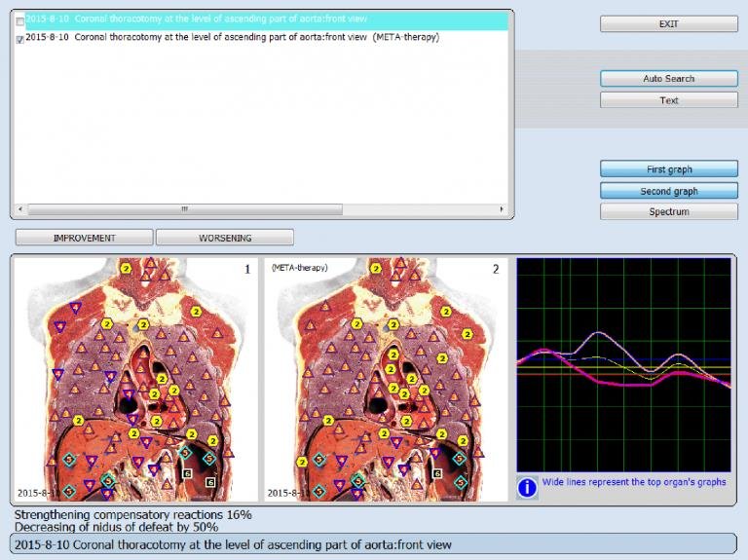Toggle the Second graph button
Image resolution: width=748 pixels, height=560 pixels.
(668, 191)
